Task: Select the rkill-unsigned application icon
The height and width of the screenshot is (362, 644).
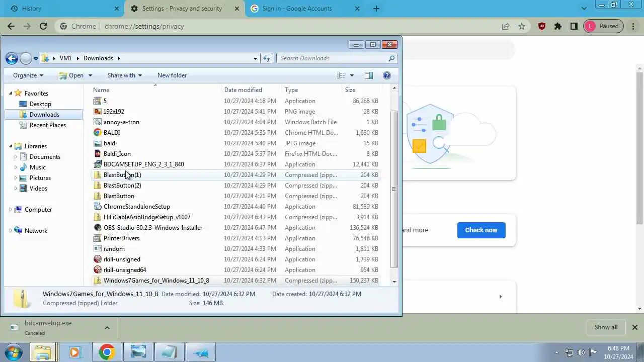Action: (98, 259)
